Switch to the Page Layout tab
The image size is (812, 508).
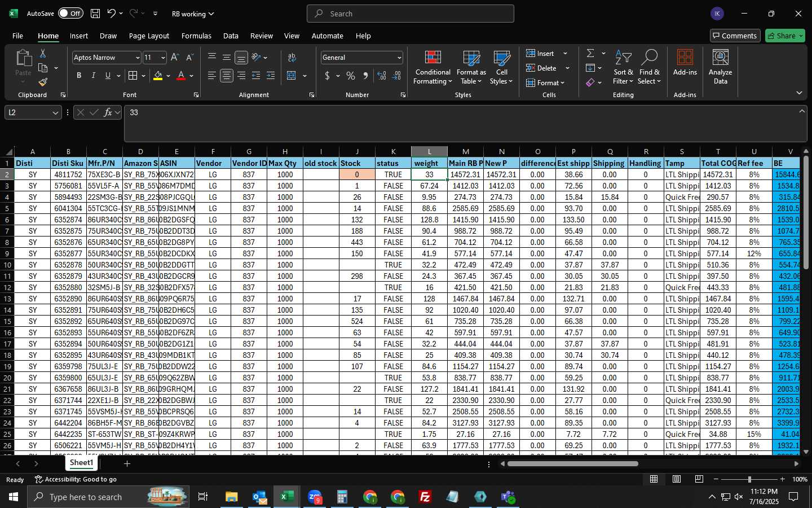click(x=149, y=36)
